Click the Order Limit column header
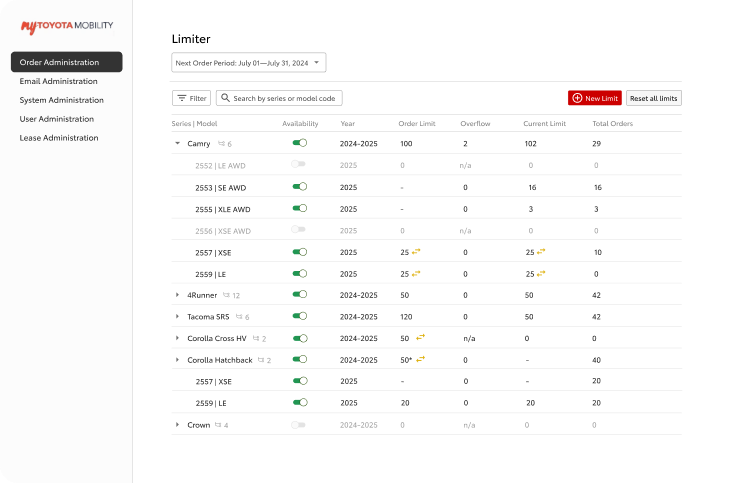The image size is (744, 483). point(417,123)
